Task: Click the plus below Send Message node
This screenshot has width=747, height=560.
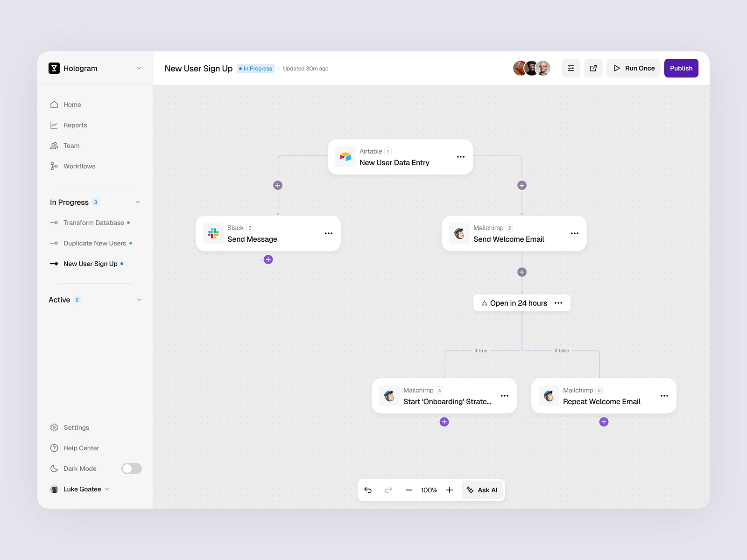Action: tap(268, 259)
